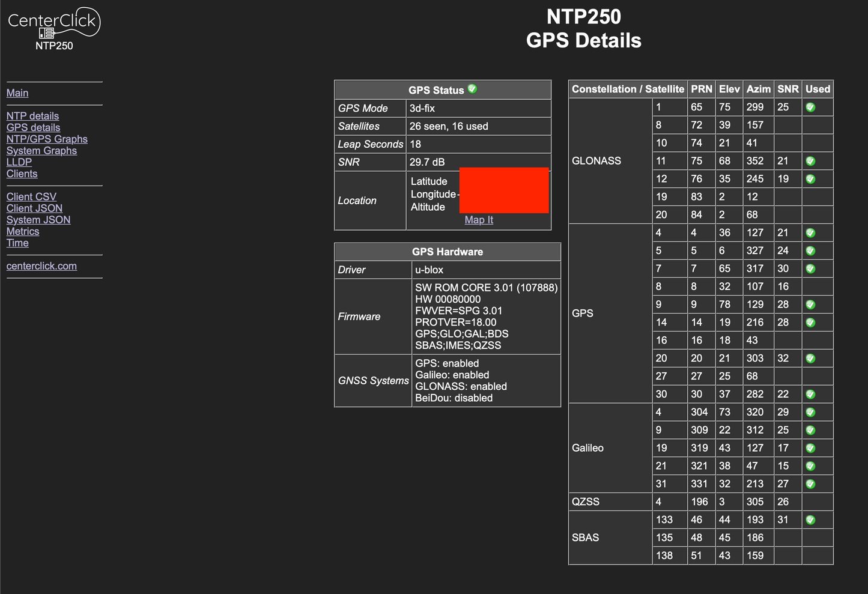Open the NTP/GPS Graphs link
Viewport: 868px width, 594px height.
pos(47,139)
